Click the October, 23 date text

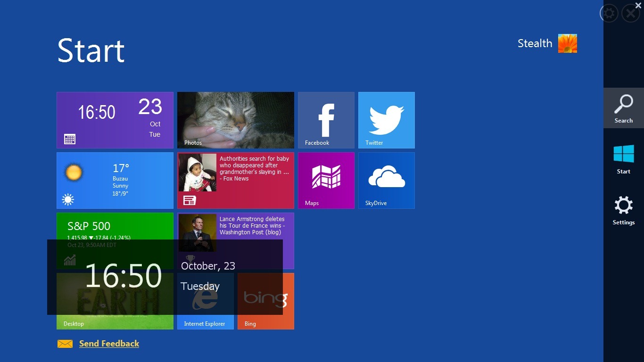click(208, 266)
